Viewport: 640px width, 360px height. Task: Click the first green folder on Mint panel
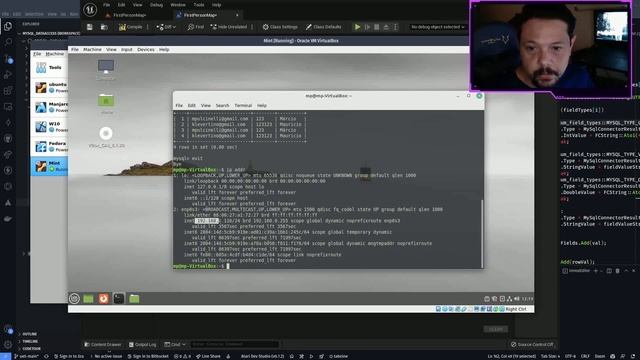coord(89,298)
